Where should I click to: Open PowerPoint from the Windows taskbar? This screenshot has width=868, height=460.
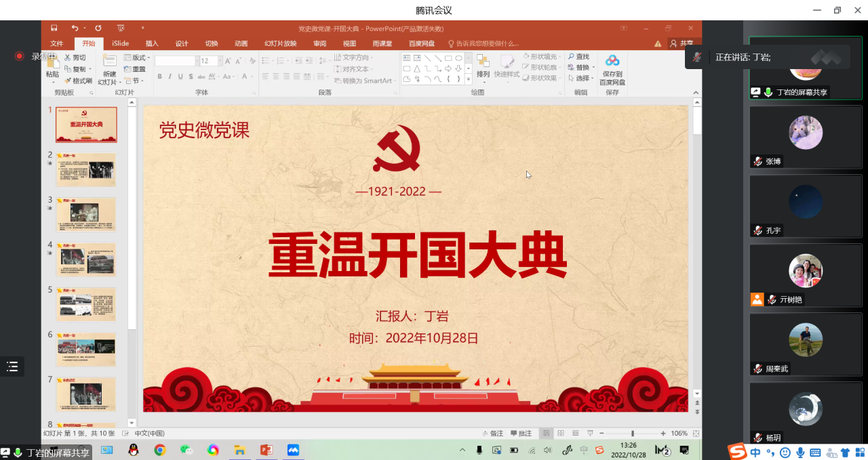[266, 450]
